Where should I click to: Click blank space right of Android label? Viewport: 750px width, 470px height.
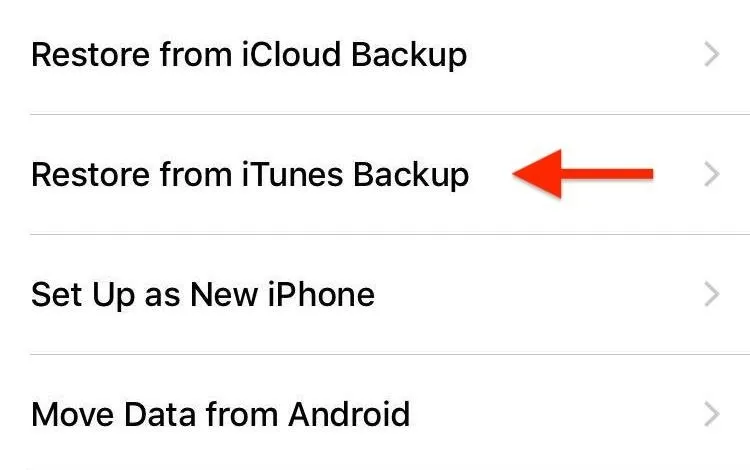coord(555,415)
